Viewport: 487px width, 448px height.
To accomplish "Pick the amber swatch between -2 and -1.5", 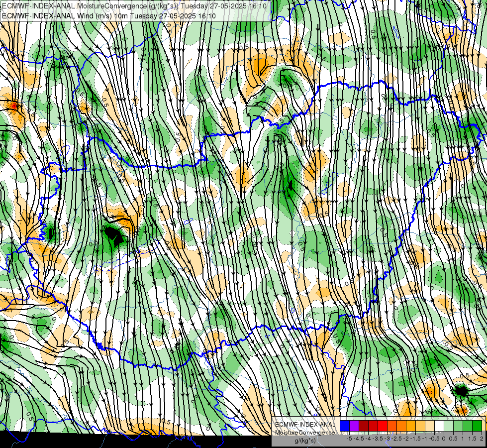I will 411,426.
